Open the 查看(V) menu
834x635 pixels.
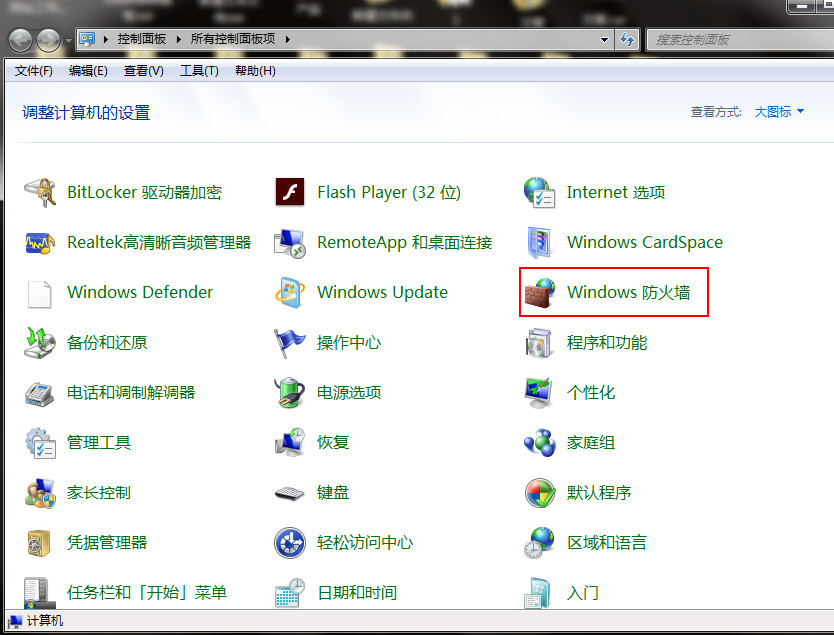[142, 70]
